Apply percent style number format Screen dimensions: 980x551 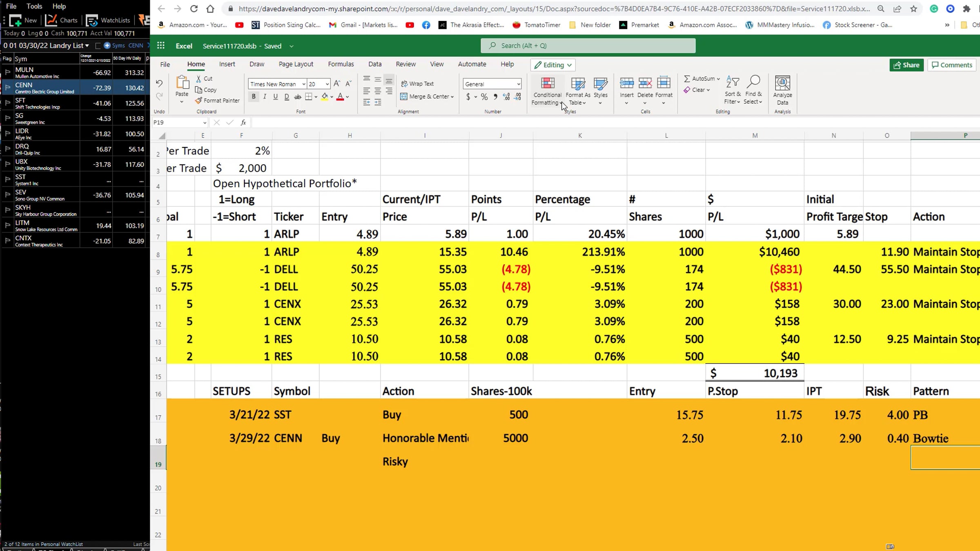pos(484,97)
